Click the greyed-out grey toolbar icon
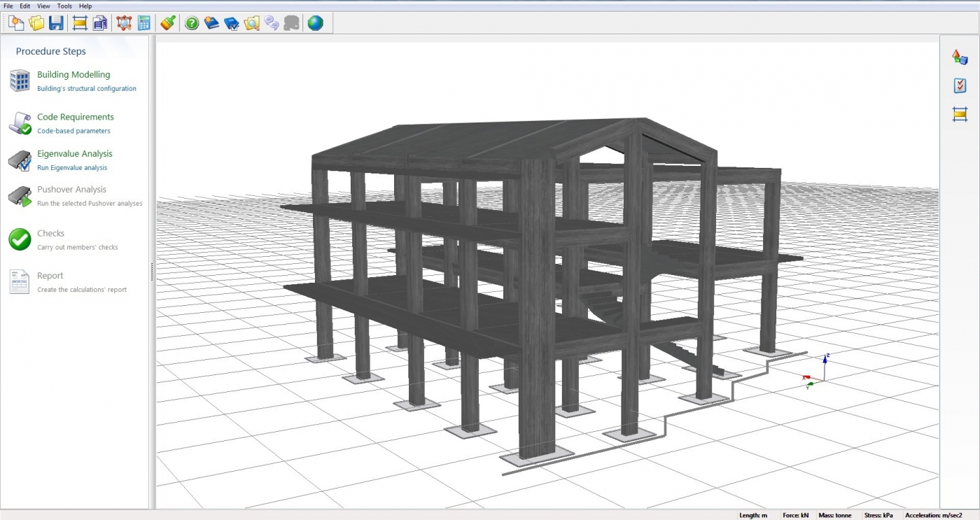Screen dimensions: 980x520 [292, 23]
